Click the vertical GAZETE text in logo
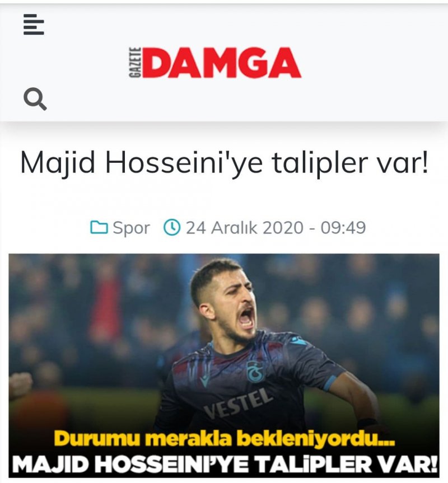This screenshot has width=448, height=483. [136, 63]
